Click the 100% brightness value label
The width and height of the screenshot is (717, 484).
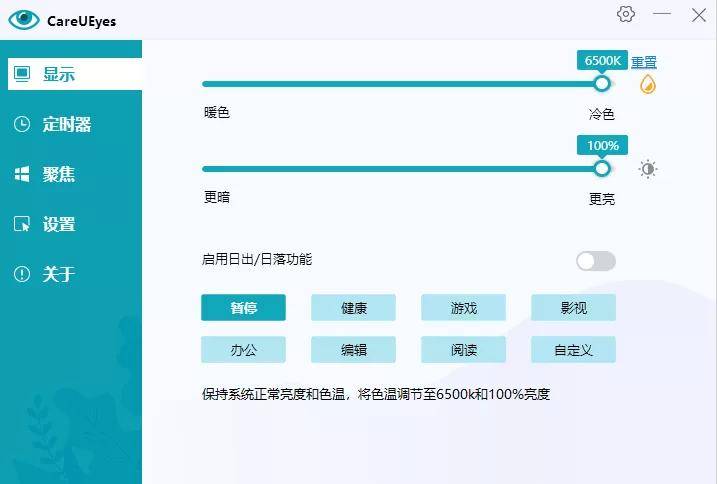pos(602,145)
